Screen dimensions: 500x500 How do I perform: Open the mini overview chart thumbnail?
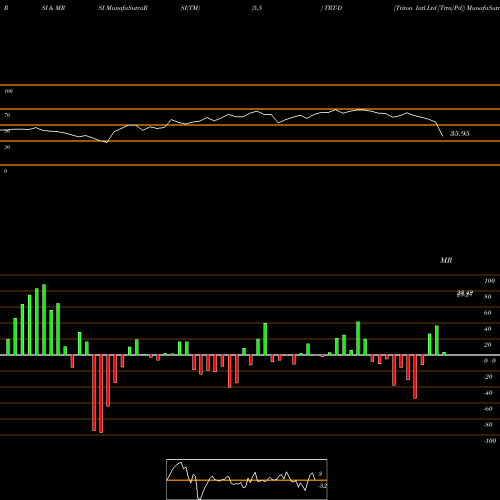(247, 479)
